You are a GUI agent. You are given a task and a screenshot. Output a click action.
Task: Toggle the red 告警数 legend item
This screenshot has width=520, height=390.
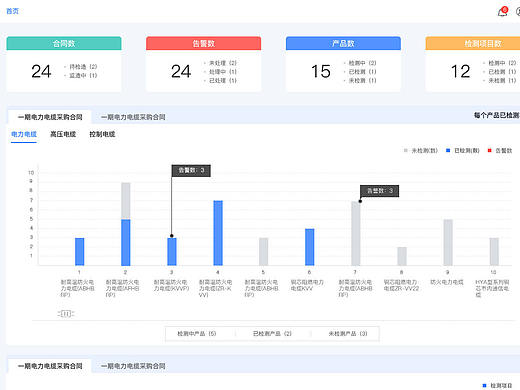[500, 151]
